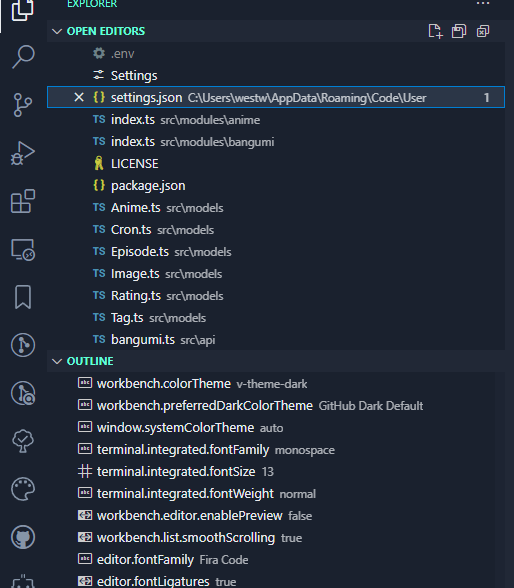Switch to the Settings editor
This screenshot has height=588, width=514.
(276, 76)
